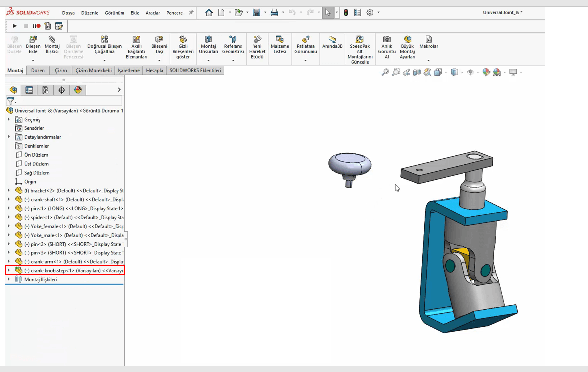Open the Görünüm menu
The image size is (588, 372).
(115, 13)
